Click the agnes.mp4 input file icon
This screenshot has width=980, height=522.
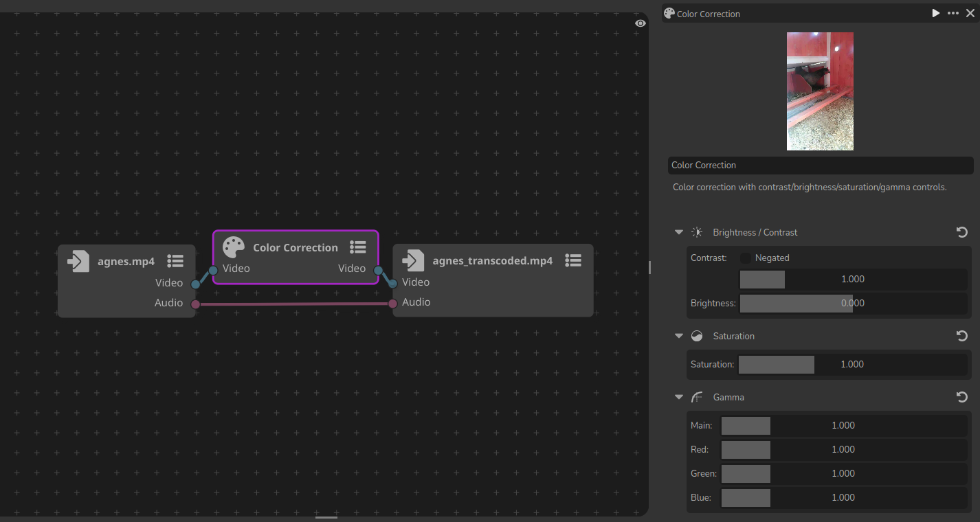click(78, 261)
